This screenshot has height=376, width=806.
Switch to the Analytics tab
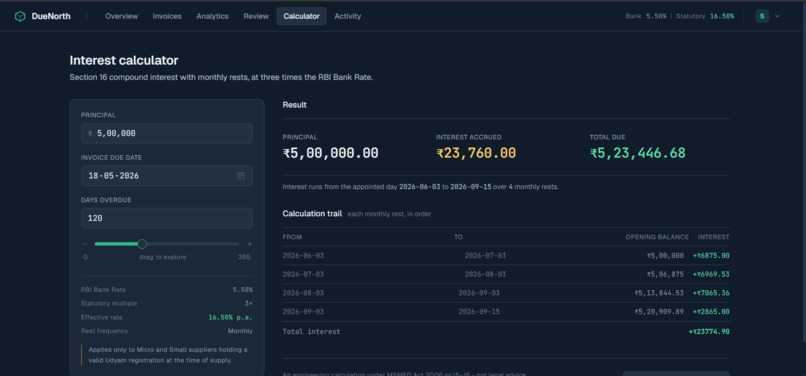click(x=212, y=16)
